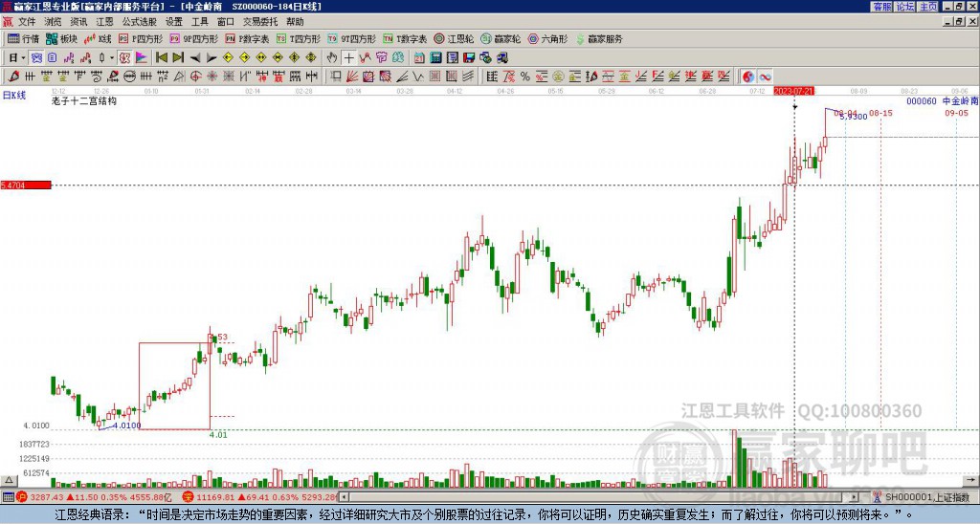Open the P数字表 tool
The image size is (980, 524).
[x=248, y=38]
